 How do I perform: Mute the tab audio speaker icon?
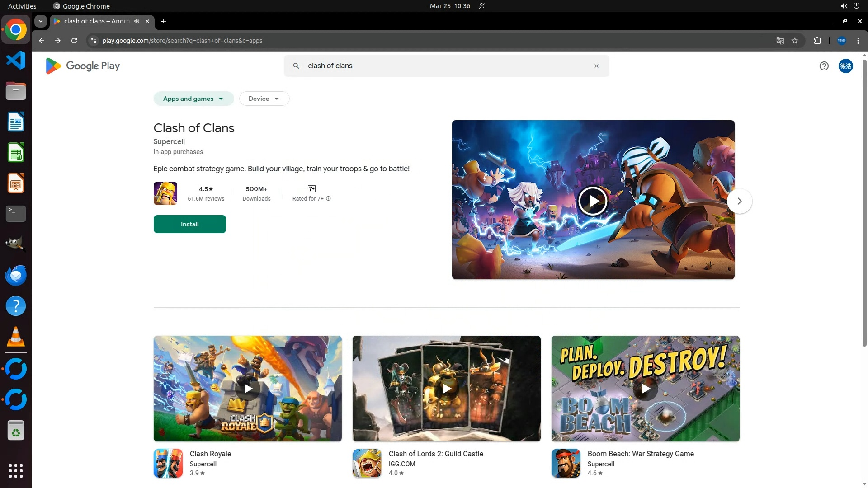(x=137, y=21)
